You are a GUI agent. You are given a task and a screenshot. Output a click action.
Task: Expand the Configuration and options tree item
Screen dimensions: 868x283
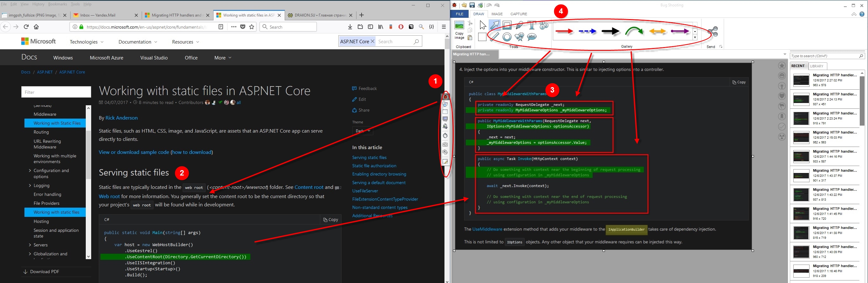pos(30,171)
